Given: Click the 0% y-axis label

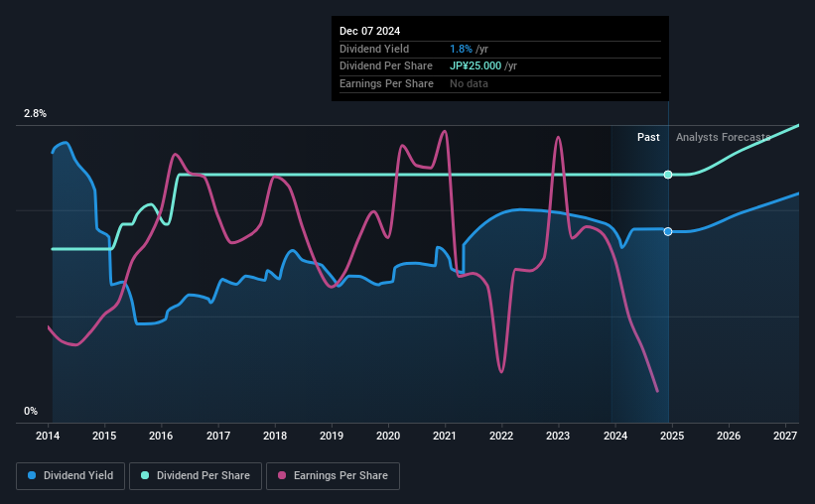Looking at the screenshot, I should tap(31, 411).
